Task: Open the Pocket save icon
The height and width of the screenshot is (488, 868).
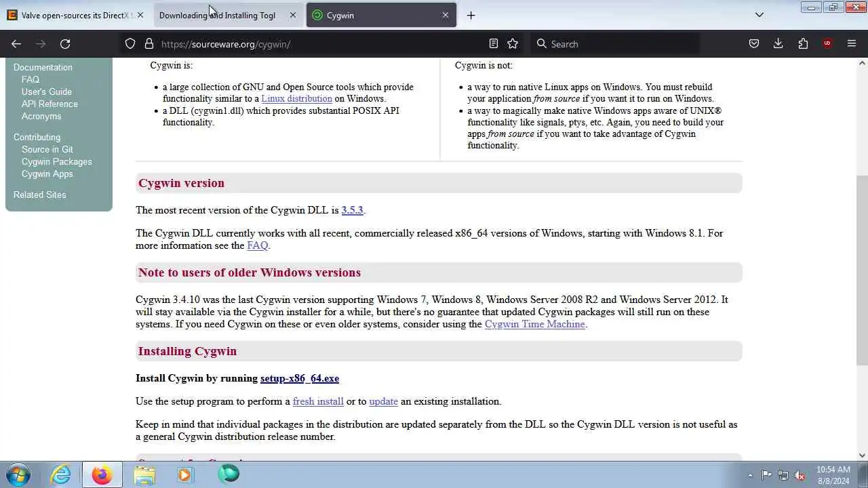Action: [754, 43]
